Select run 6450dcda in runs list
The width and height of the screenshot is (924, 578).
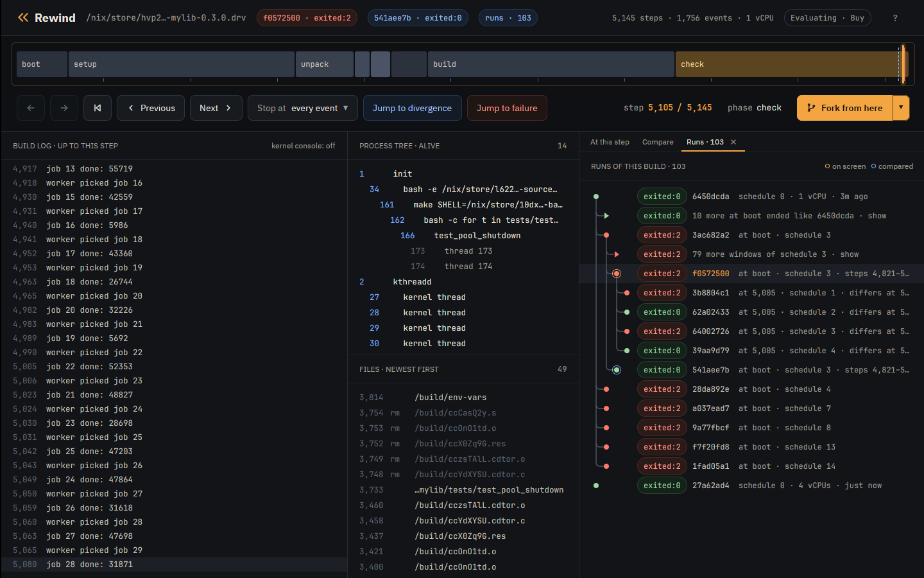point(751,197)
